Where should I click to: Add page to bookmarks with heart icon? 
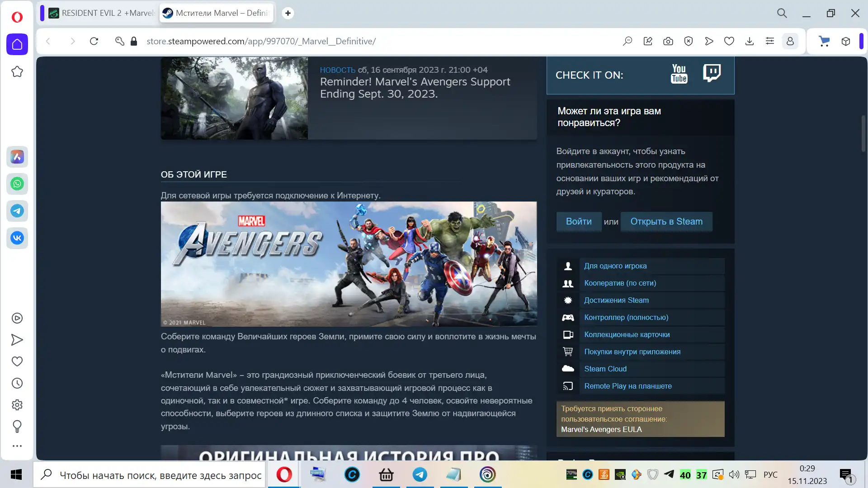click(x=729, y=41)
